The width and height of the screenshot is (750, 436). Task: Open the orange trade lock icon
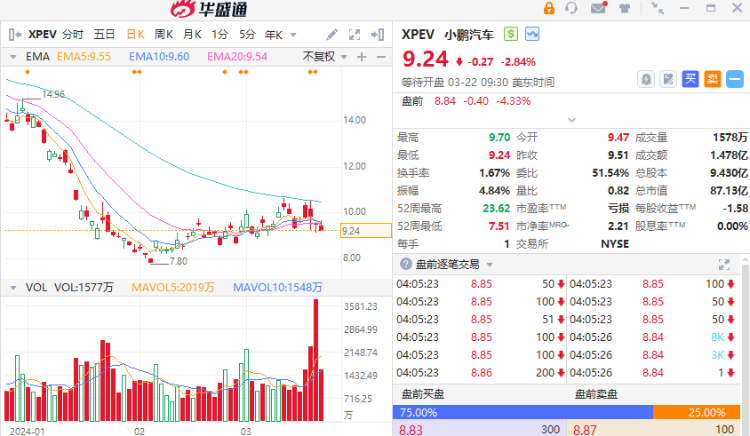(x=549, y=8)
